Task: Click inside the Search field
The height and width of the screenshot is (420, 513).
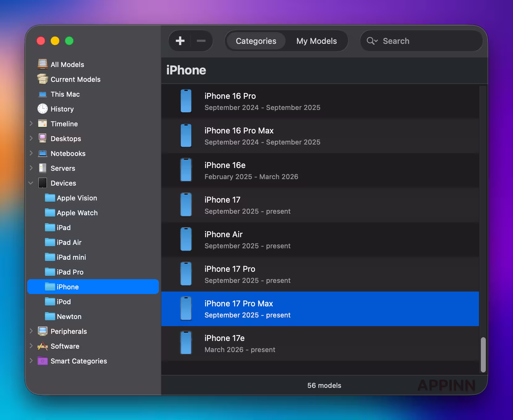Action: 430,41
